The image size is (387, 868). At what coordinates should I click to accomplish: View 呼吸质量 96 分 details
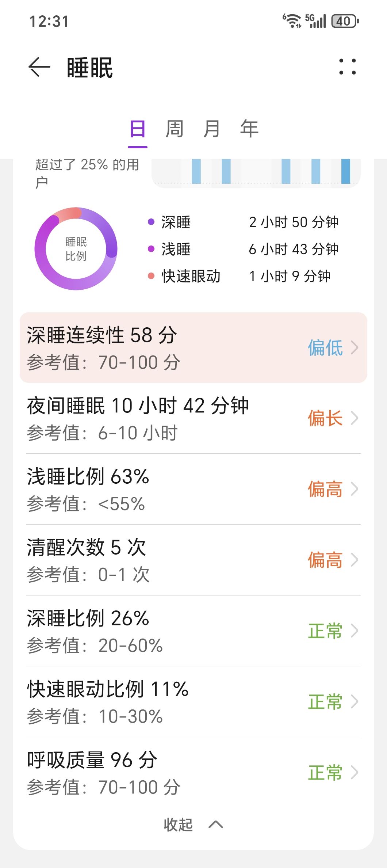point(193,773)
